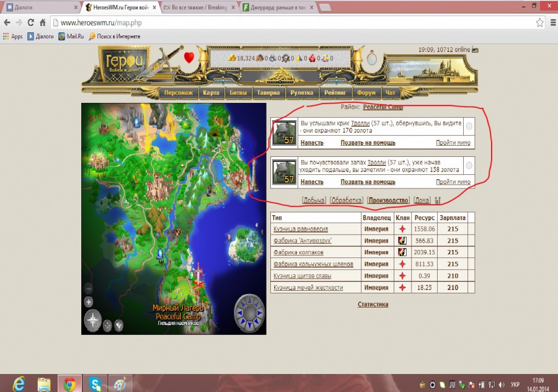Image resolution: width=558 pixels, height=392 pixels.
Task: Click the red heart health icon
Action: [x=189, y=57]
